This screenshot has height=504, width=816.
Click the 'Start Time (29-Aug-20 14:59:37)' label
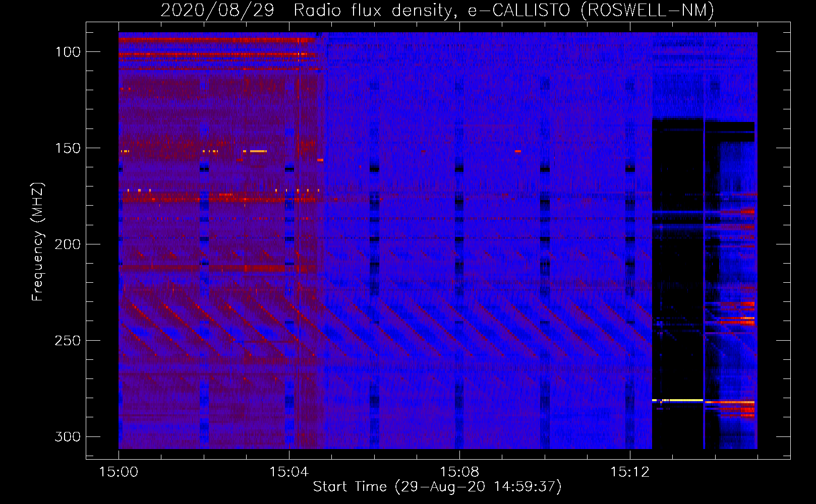(437, 487)
